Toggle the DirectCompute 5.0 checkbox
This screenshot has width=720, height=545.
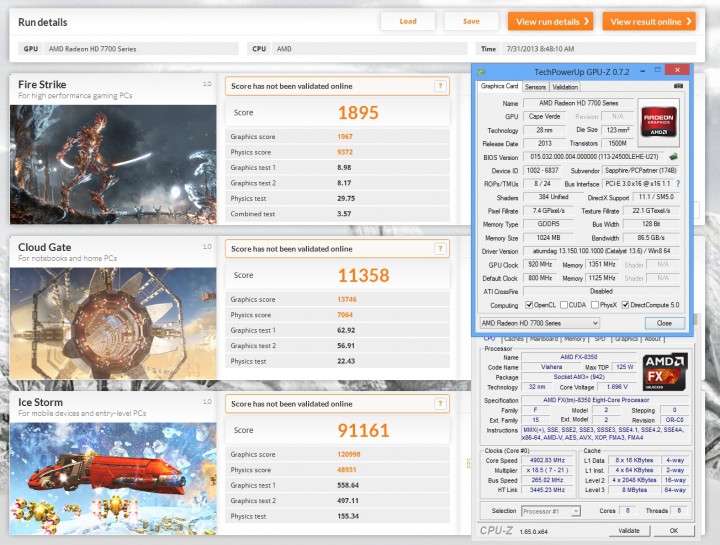coord(625,305)
